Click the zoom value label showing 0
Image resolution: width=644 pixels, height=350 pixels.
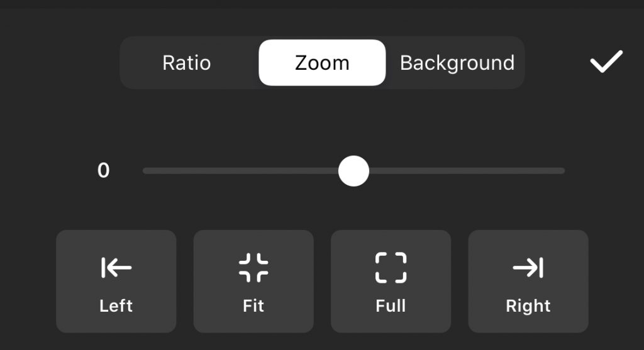point(104,170)
